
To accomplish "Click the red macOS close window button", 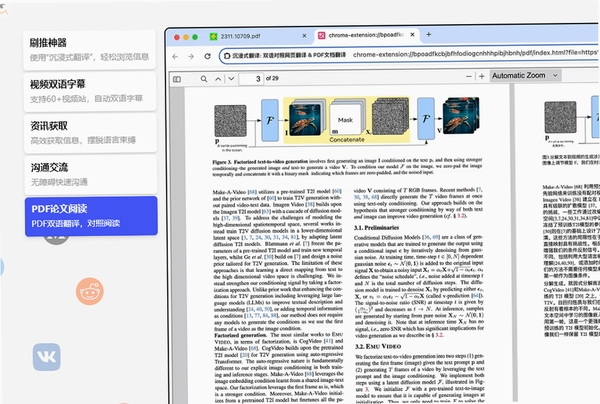I will coord(177,37).
